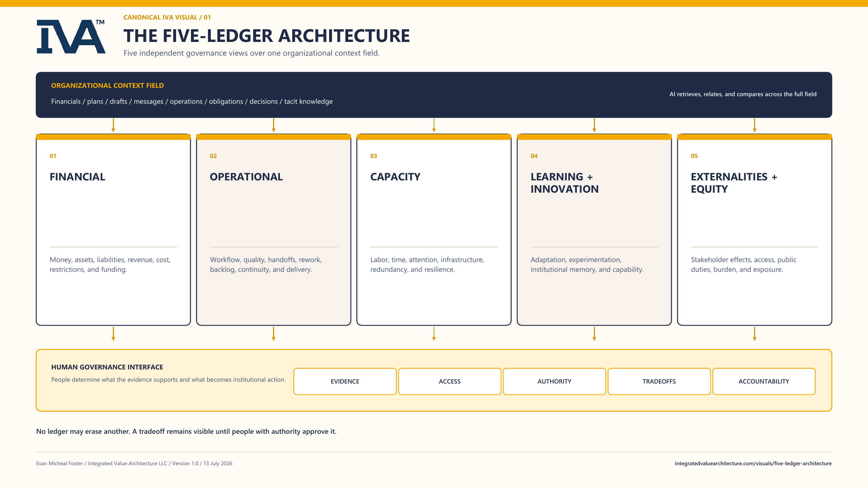Click the No ledger may erase another statement
The height and width of the screenshot is (488, 868).
(x=186, y=432)
